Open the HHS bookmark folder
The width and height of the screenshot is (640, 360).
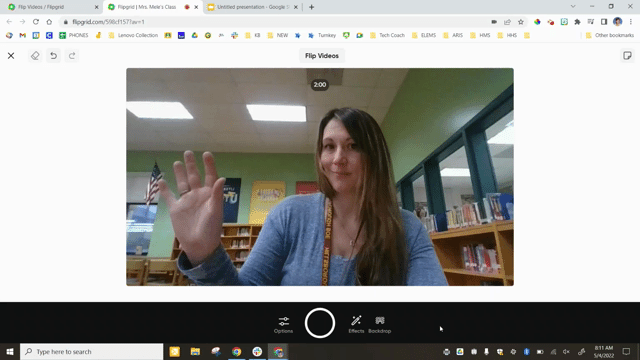(x=507, y=36)
